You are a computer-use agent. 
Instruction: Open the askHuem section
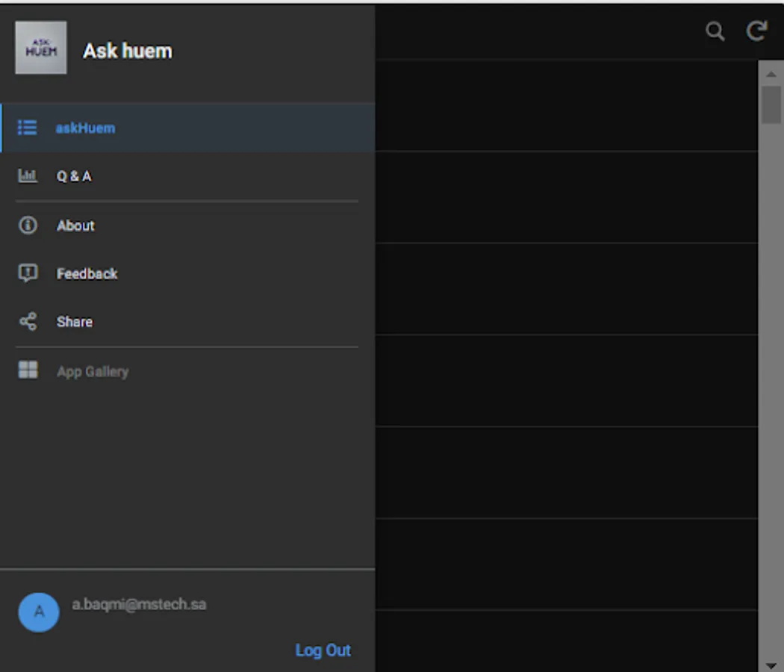(x=85, y=128)
